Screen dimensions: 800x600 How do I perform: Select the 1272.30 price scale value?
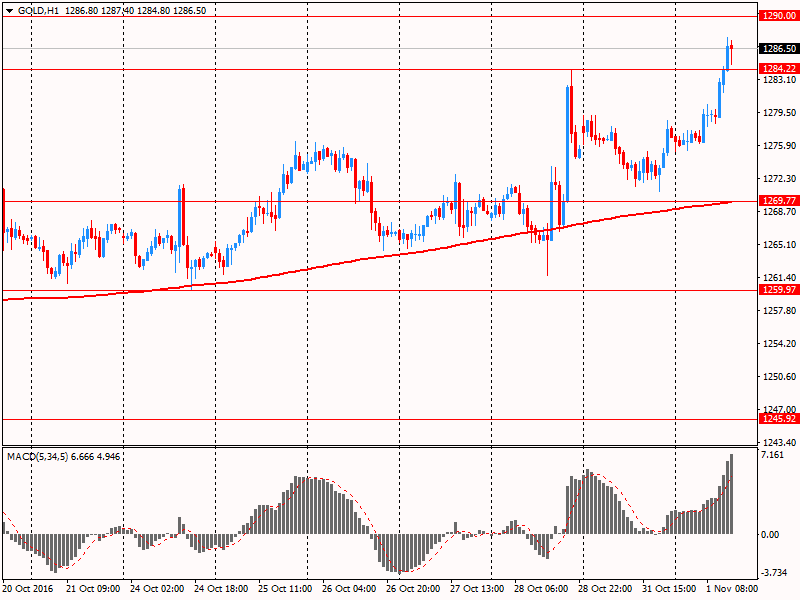pyautogui.click(x=779, y=179)
